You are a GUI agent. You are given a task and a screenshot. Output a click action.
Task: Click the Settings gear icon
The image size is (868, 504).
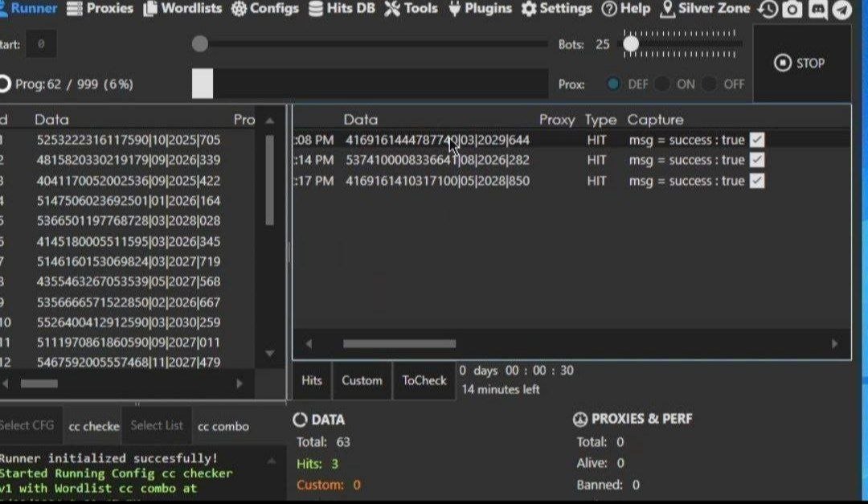tap(529, 9)
